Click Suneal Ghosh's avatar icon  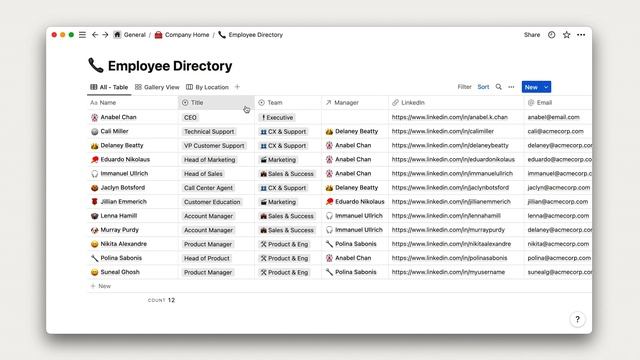[95, 272]
